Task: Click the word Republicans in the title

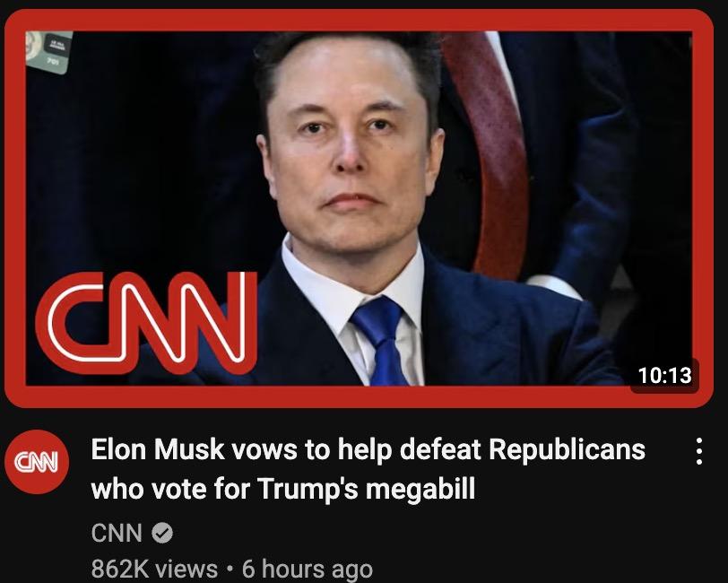Action: pyautogui.click(x=567, y=449)
